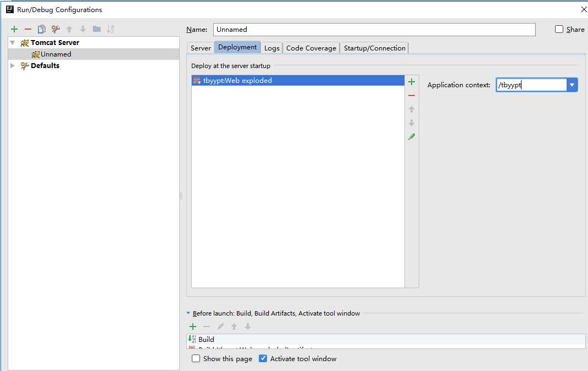588x371 pixels.
Task: Edit the artifact with green pencil icon
Action: pos(412,137)
